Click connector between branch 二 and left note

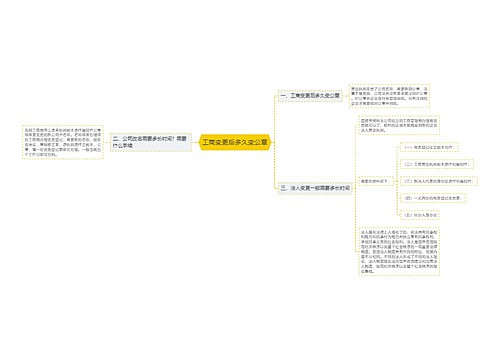pos(107,143)
